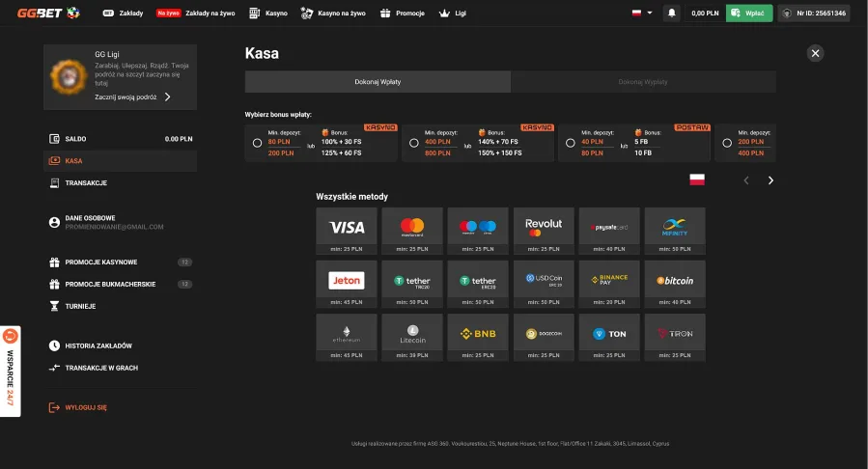The width and height of the screenshot is (868, 469).
Task: Select the ethereum payment tile
Action: point(347,338)
